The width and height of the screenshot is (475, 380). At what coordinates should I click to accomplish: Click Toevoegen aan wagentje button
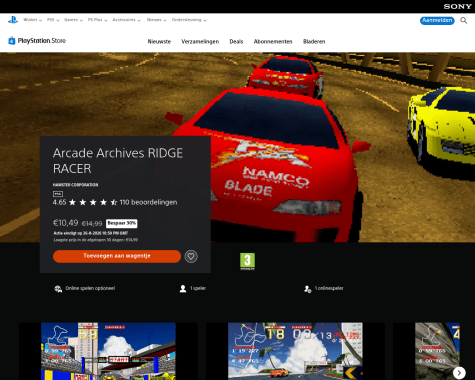[117, 256]
